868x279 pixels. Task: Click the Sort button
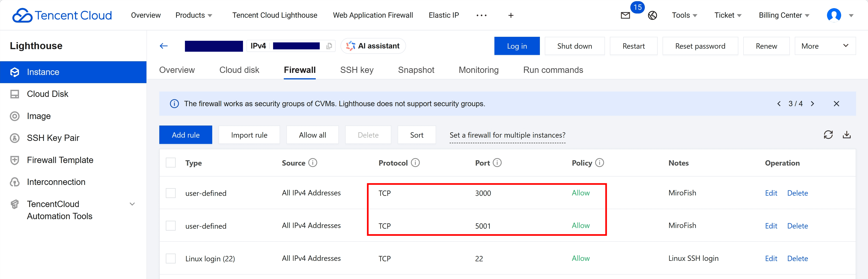(x=417, y=135)
